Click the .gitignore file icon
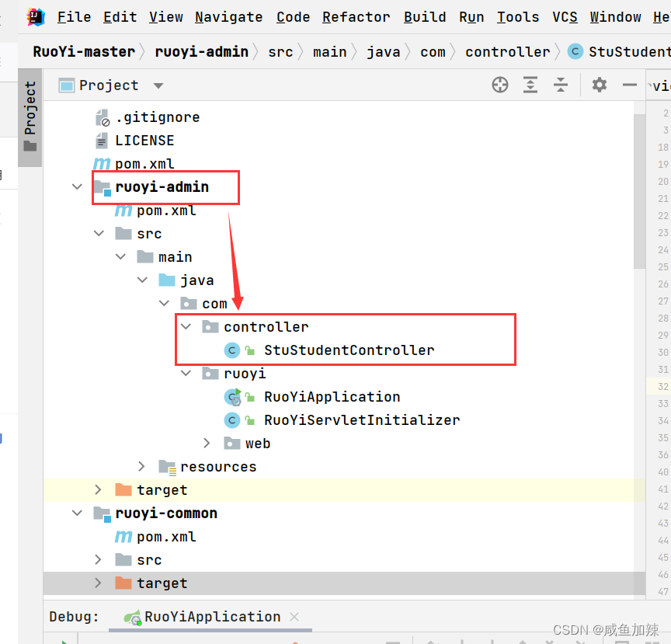This screenshot has height=644, width=671. point(103,117)
